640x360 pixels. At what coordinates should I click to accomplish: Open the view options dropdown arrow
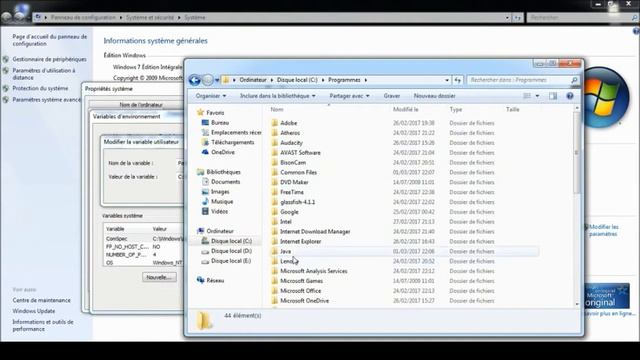pos(537,96)
